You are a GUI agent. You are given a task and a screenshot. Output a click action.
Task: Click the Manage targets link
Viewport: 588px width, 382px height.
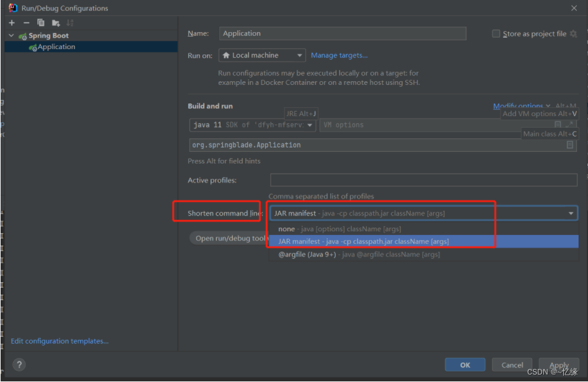click(x=339, y=56)
